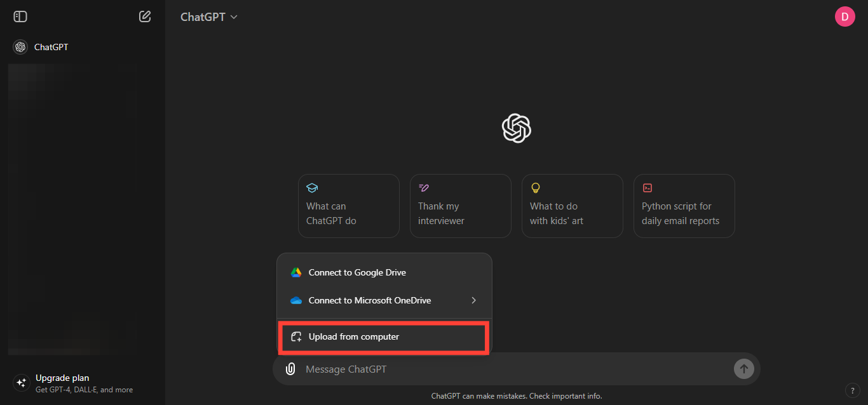868x405 pixels.
Task: Click the ChatGPT logo in sidebar
Action: (20, 47)
